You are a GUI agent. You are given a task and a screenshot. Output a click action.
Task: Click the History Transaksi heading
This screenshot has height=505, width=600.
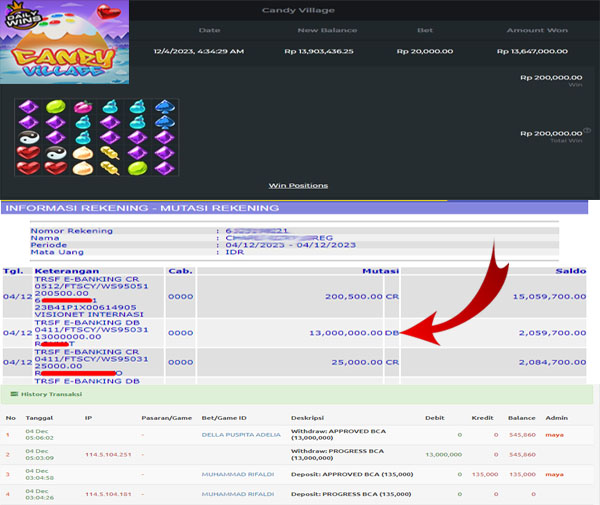(x=51, y=394)
